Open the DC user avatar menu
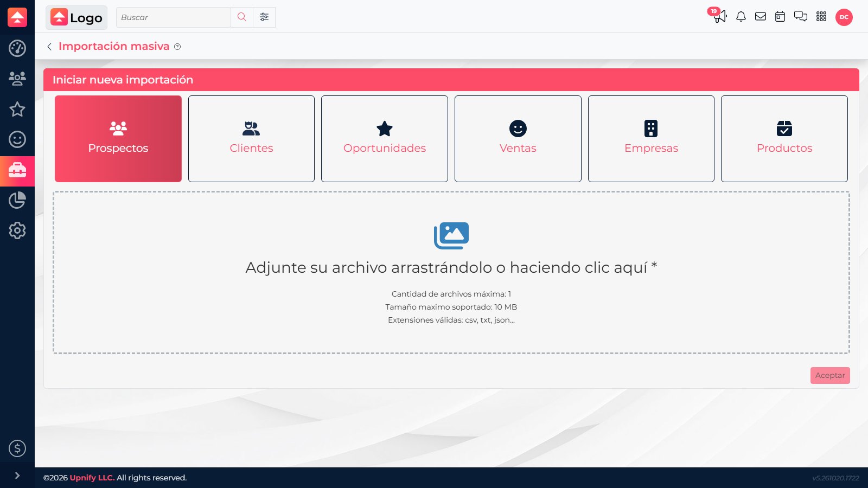868x488 pixels. pos(844,17)
